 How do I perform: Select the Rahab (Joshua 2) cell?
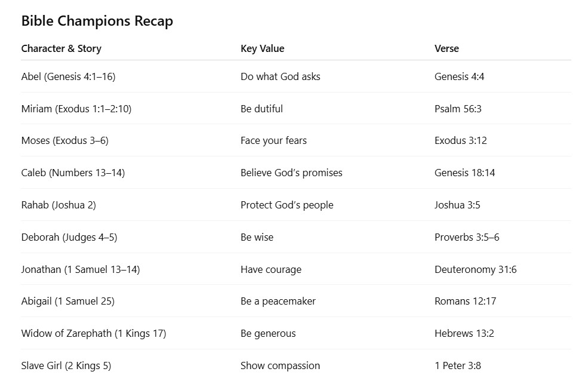[59, 205]
